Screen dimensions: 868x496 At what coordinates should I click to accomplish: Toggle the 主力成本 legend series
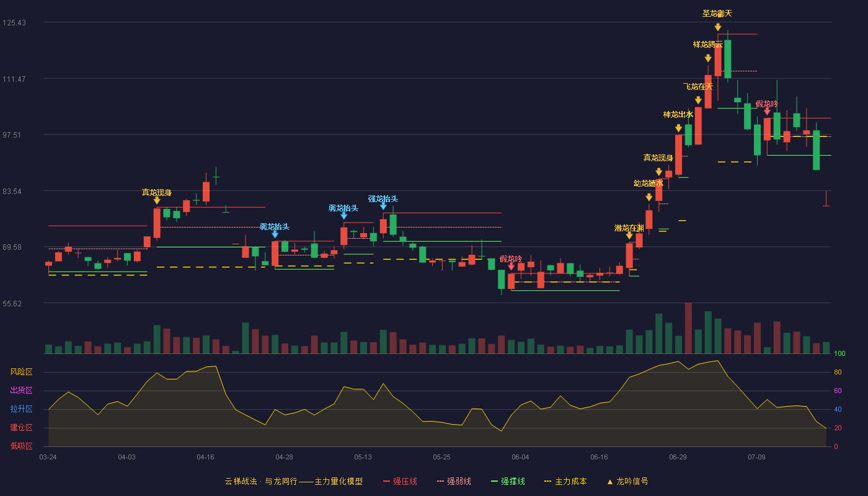pos(565,481)
